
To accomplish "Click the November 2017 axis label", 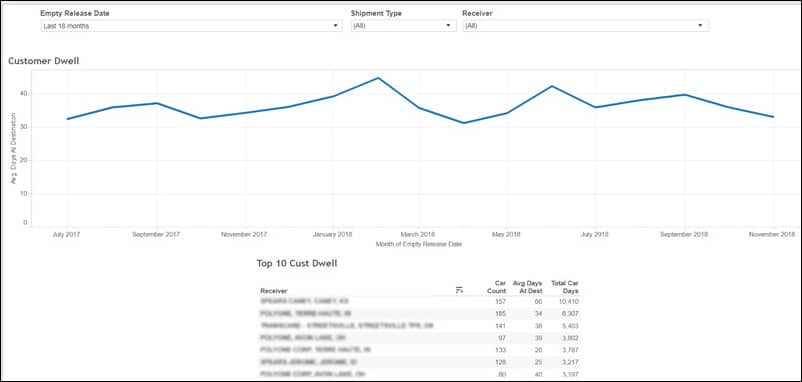I will [x=244, y=234].
